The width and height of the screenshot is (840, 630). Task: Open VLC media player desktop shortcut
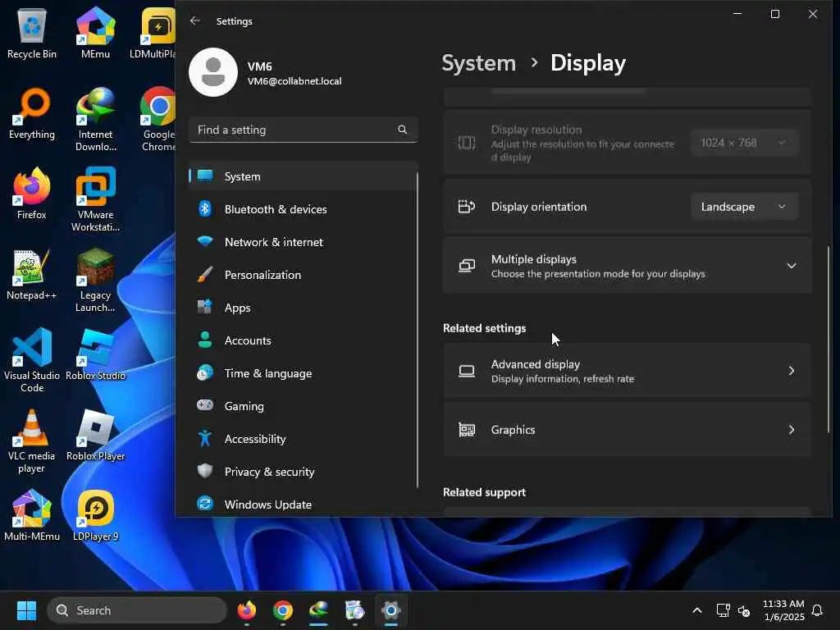pos(32,441)
